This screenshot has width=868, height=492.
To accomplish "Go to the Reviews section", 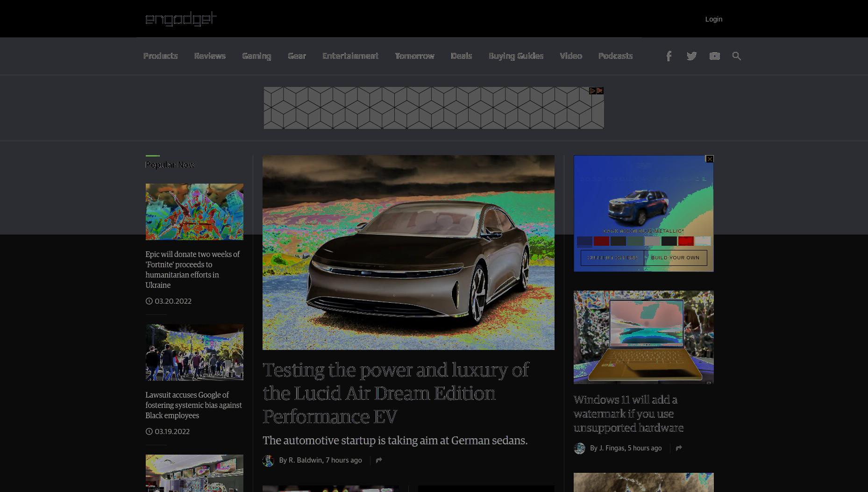I will [x=210, y=56].
